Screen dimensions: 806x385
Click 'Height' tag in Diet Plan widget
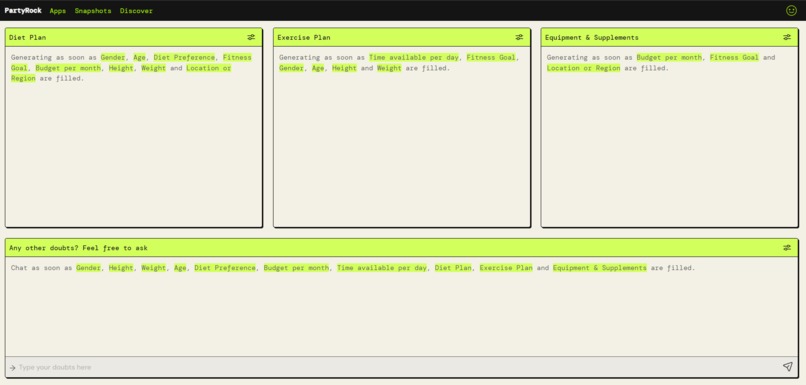(x=121, y=68)
